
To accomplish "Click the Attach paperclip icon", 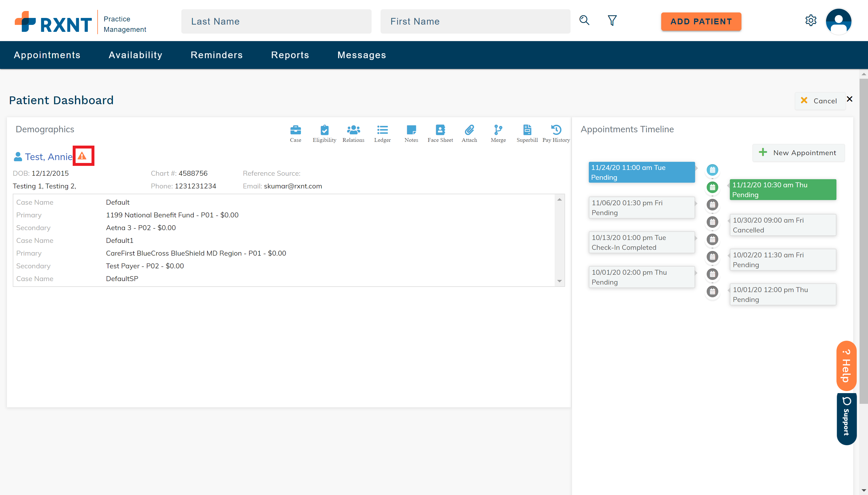I will click(469, 130).
